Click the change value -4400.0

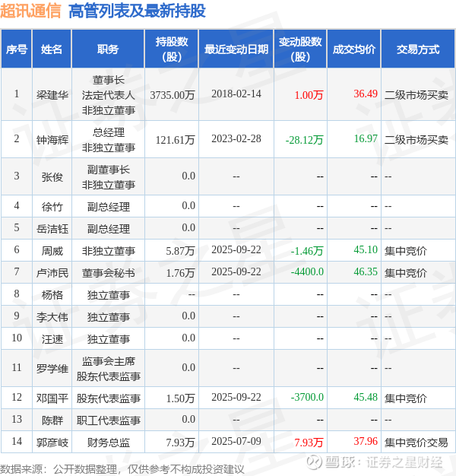tap(307, 271)
